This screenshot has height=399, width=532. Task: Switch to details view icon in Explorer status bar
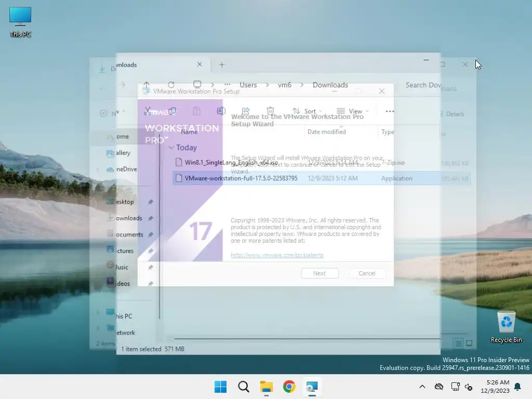tap(458, 343)
